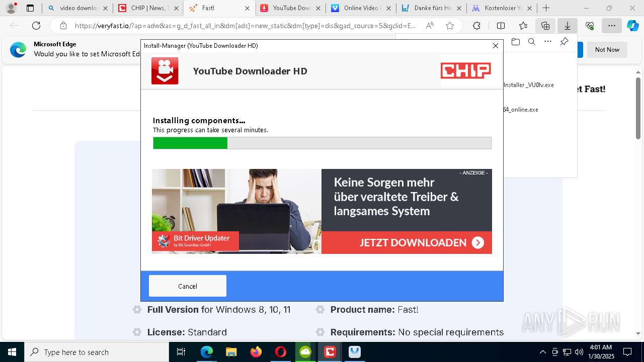
Task: Click the CHIP logo in installer
Action: (x=466, y=71)
